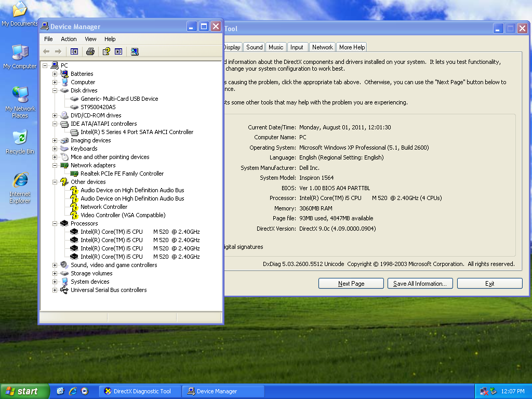Viewport: 532px width, 399px height.
Task: Switch to the Sound tab in DirectX Tool
Action: [x=255, y=47]
